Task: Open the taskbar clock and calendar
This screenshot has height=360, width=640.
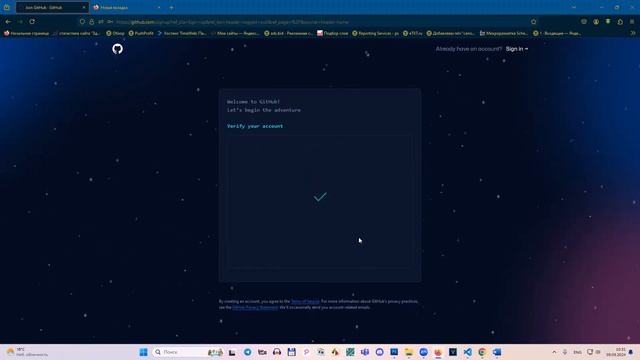Action: tap(617, 352)
